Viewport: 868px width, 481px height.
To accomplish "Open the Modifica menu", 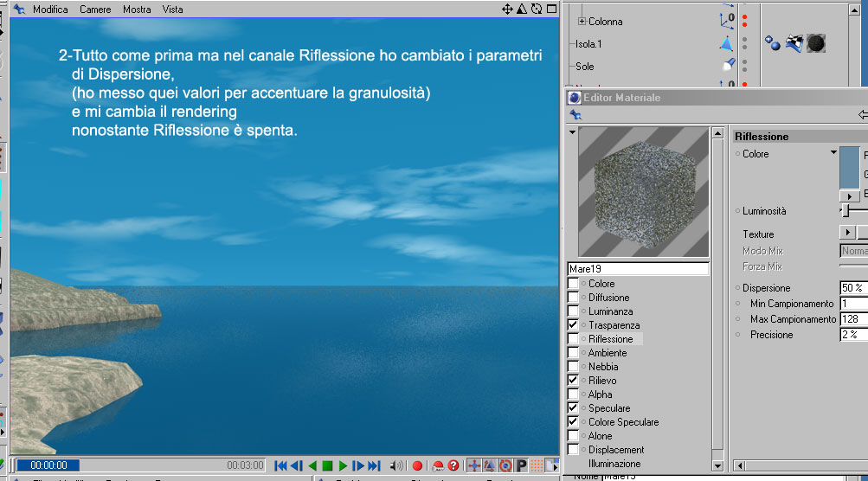I will pyautogui.click(x=50, y=10).
